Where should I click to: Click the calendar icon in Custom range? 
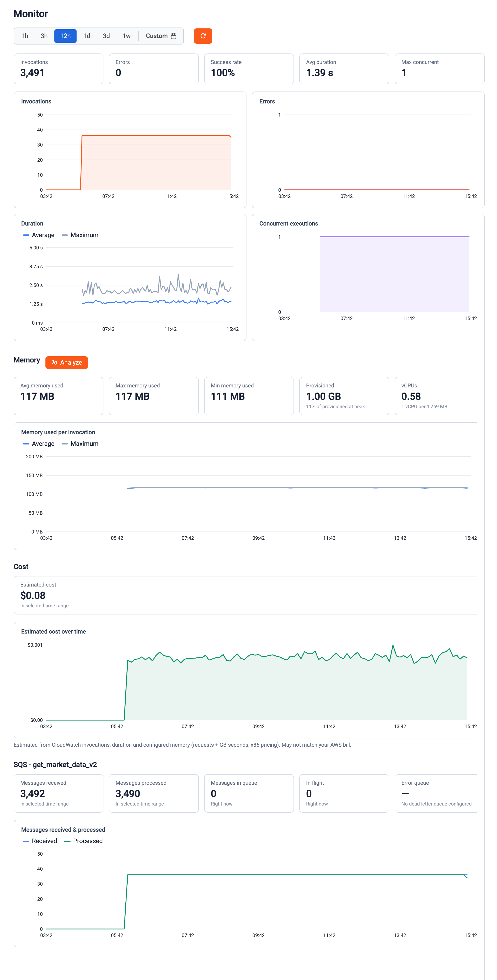tap(174, 36)
